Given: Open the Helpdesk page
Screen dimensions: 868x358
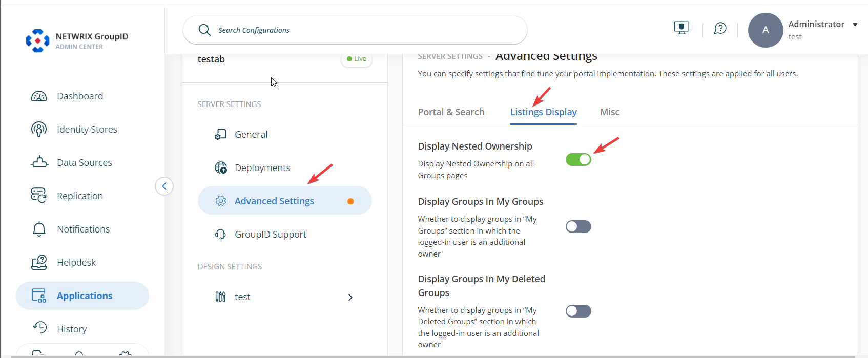Looking at the screenshot, I should (x=76, y=262).
